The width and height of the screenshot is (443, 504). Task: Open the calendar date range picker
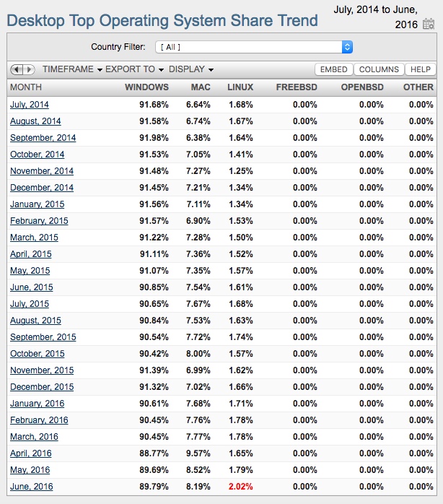click(x=429, y=25)
